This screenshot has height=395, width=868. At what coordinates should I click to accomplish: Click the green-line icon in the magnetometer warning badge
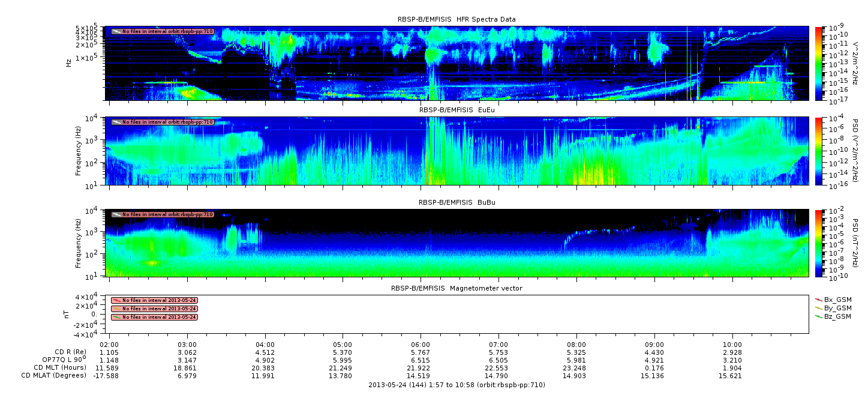116,317
